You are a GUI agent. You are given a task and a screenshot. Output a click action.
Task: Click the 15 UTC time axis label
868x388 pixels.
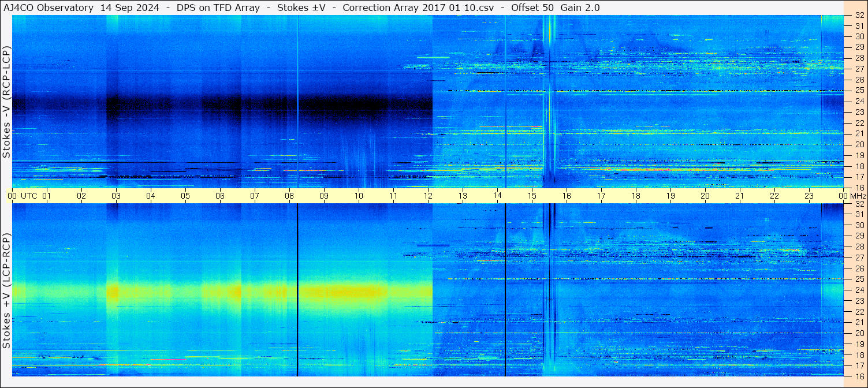[x=532, y=196]
